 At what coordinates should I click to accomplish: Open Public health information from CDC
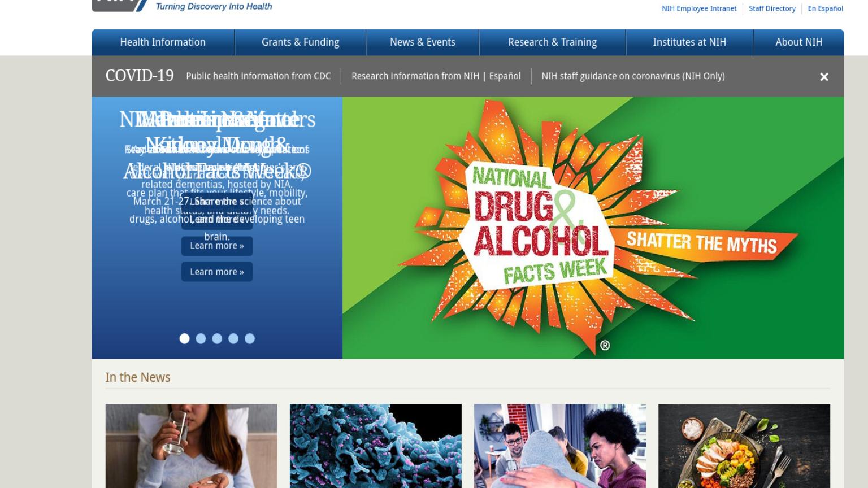(258, 76)
